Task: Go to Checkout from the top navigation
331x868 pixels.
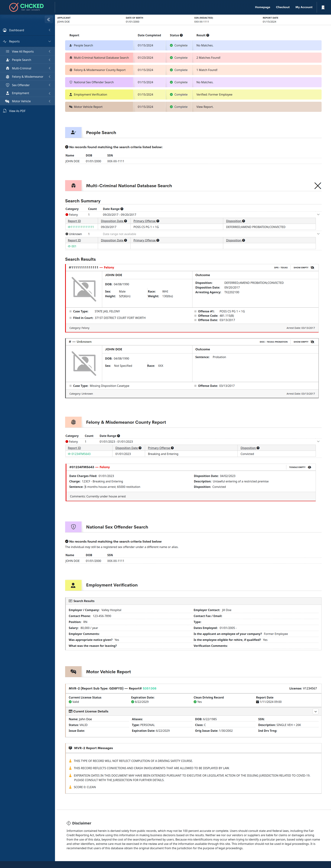Action: pos(283,7)
